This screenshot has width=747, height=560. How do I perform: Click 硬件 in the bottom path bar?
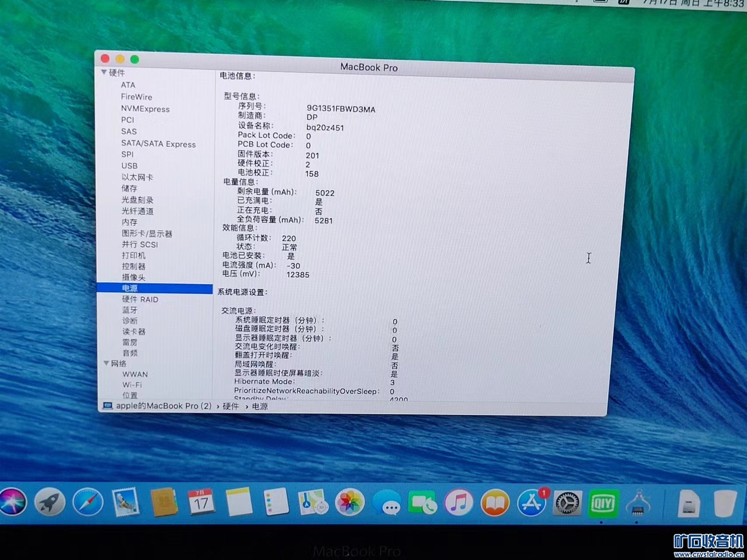pyautogui.click(x=231, y=406)
